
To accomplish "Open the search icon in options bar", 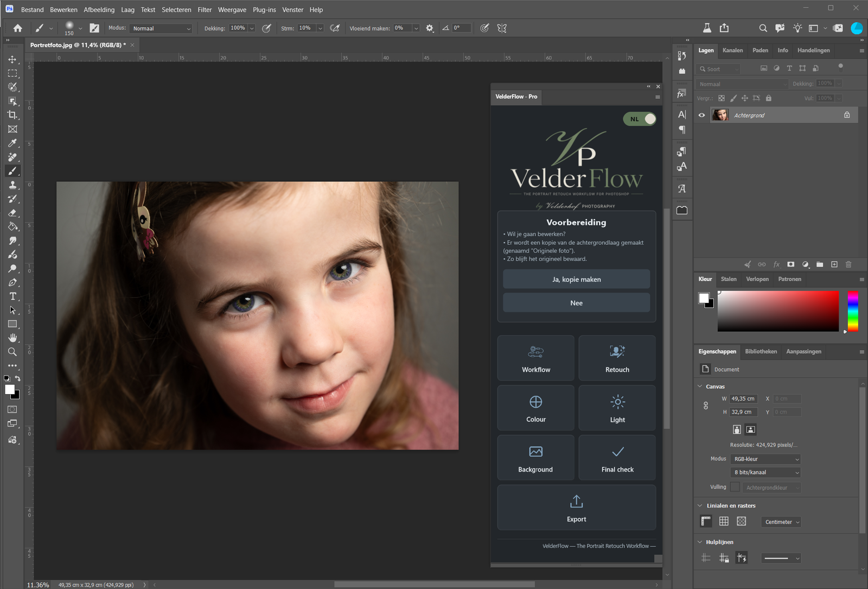I will click(763, 28).
